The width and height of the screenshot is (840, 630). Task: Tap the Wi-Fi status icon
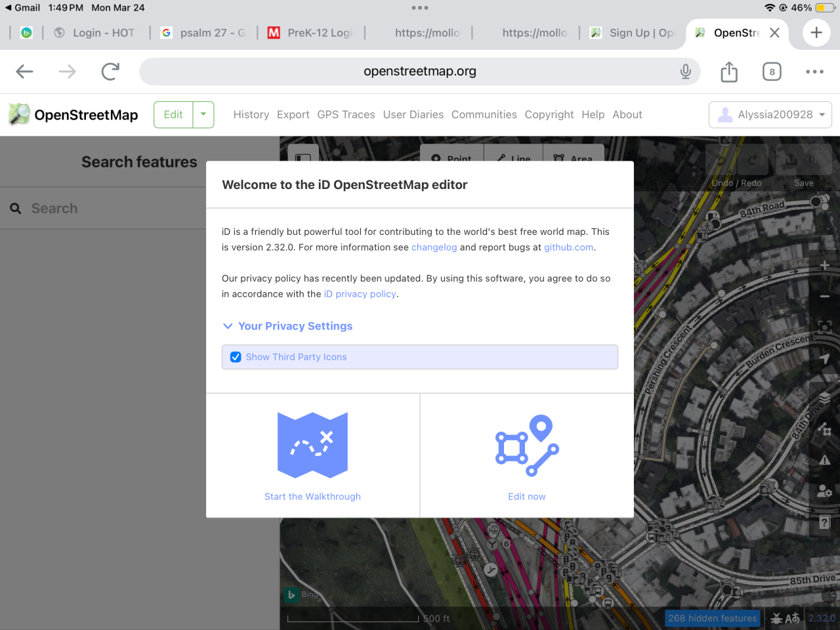(770, 8)
